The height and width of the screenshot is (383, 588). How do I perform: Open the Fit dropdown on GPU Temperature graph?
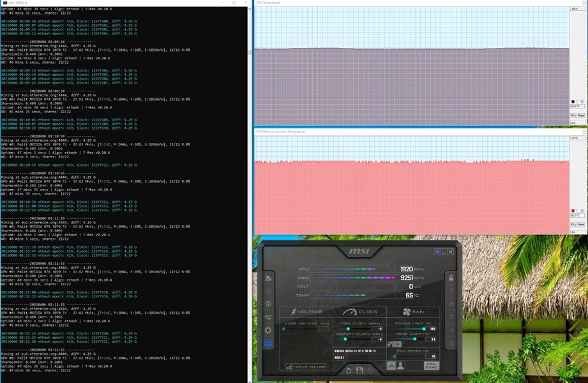point(573,116)
